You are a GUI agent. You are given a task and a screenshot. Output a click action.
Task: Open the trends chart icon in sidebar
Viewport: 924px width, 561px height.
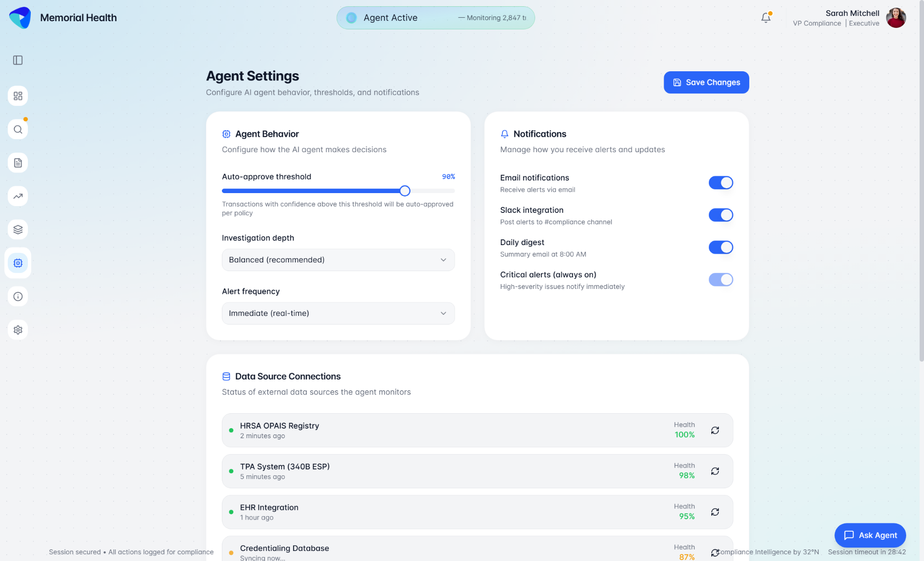[18, 196]
